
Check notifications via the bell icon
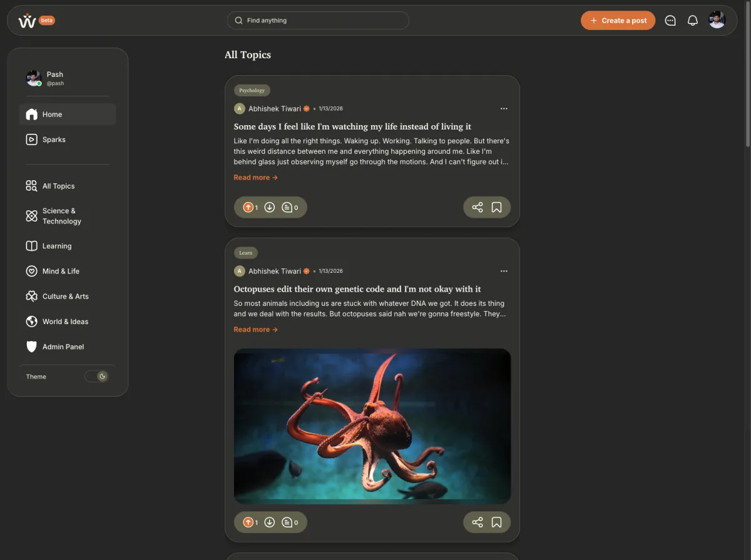692,20
